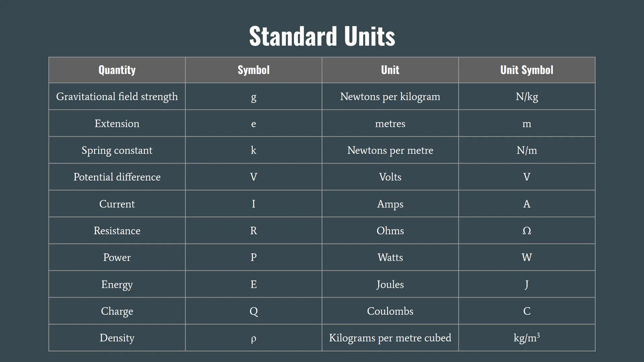Click the Standard Units slide title

coord(322,36)
